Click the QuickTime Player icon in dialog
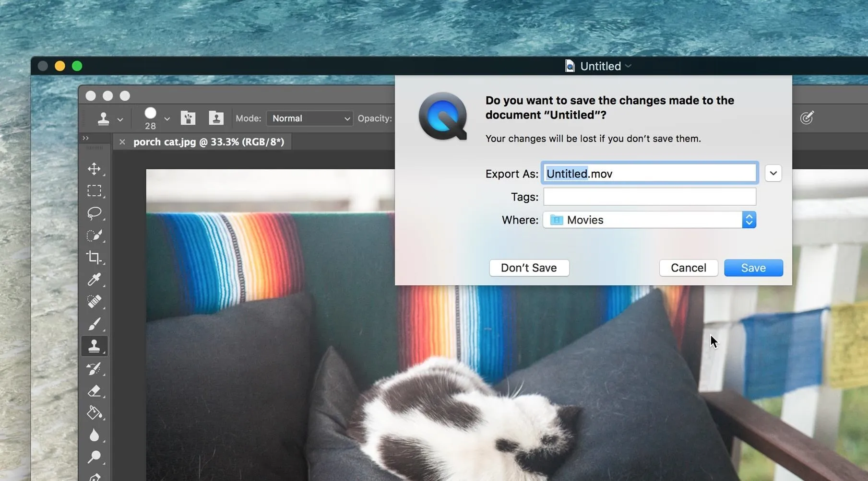The image size is (868, 481). point(443,117)
